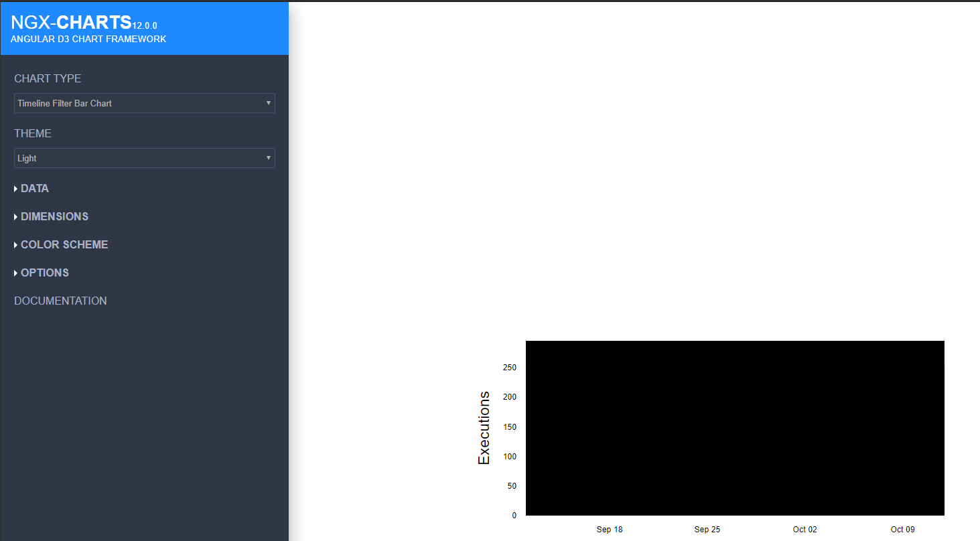
Task: Open the Theme dropdown
Action: click(144, 158)
